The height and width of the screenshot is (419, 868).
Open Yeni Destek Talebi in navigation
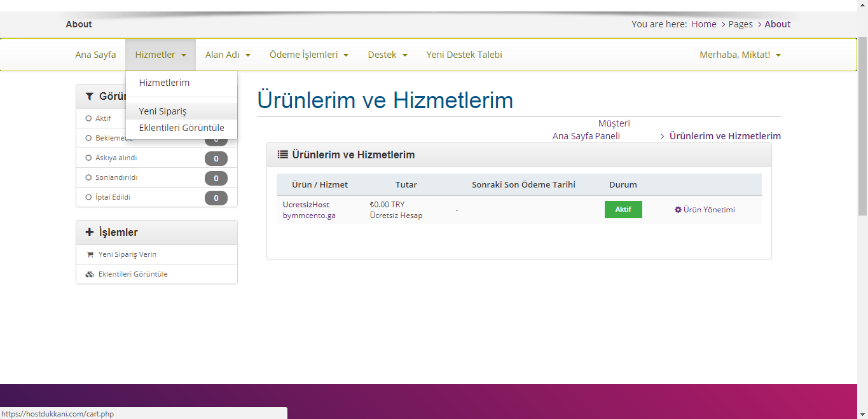click(464, 55)
